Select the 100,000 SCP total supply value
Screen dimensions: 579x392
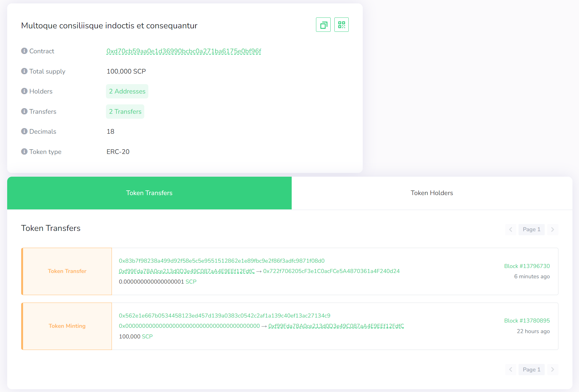[x=126, y=71]
